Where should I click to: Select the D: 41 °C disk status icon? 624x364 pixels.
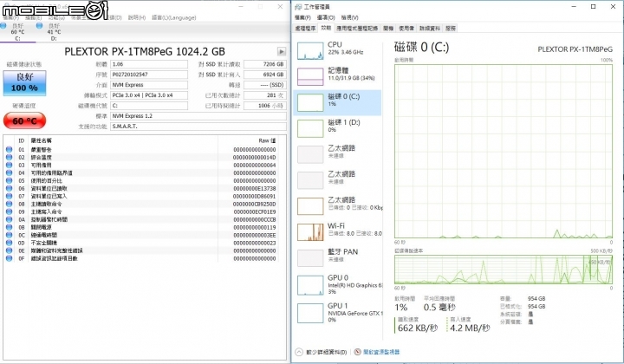[39, 26]
